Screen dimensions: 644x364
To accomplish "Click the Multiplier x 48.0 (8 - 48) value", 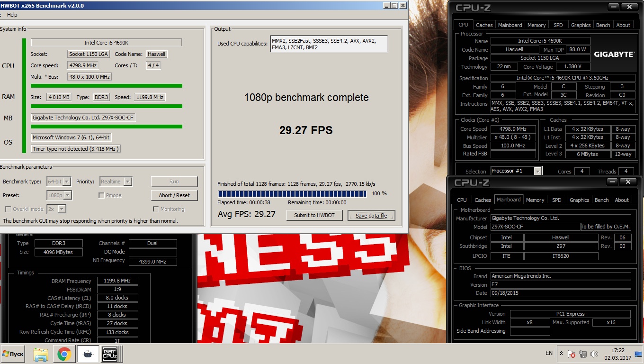I will point(513,137).
